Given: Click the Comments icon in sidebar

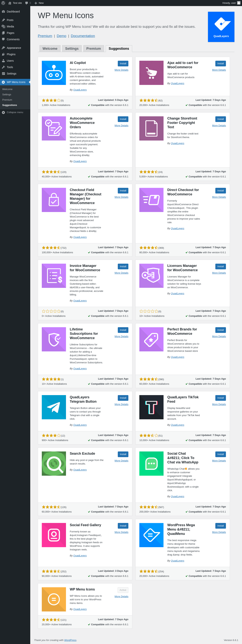Looking at the screenshot, I should coord(3,39).
